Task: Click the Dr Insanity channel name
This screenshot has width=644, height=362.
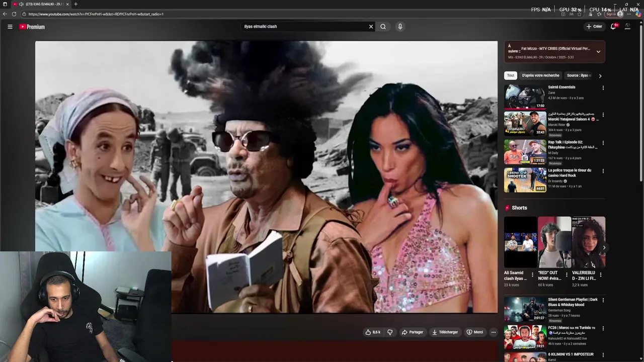Action: [x=555, y=181]
